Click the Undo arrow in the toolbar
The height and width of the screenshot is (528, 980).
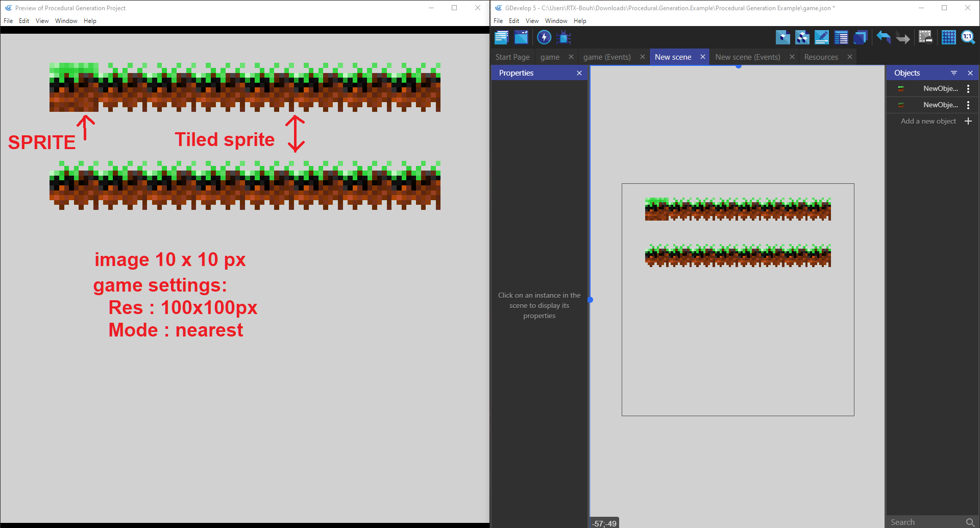(x=884, y=37)
